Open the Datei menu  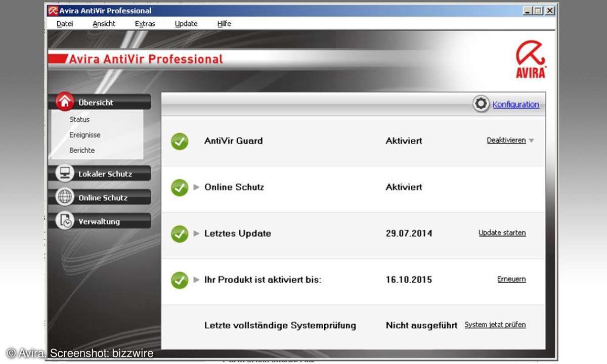click(65, 24)
